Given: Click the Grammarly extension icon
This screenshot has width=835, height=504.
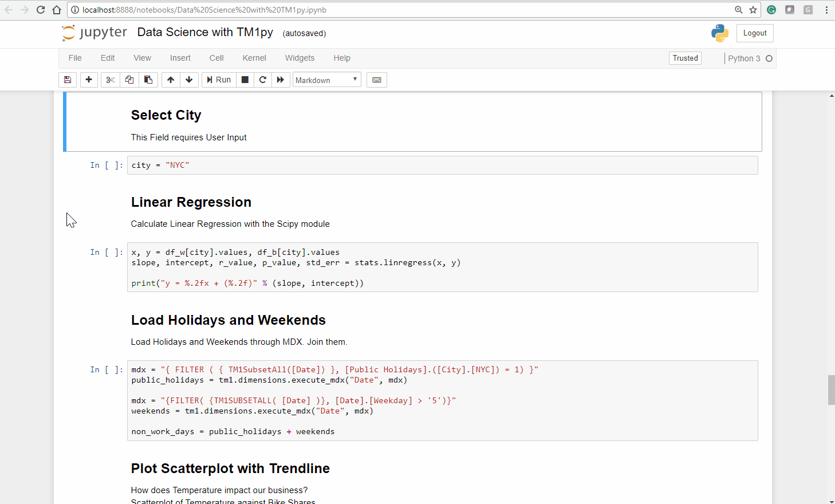Looking at the screenshot, I should click(x=771, y=10).
